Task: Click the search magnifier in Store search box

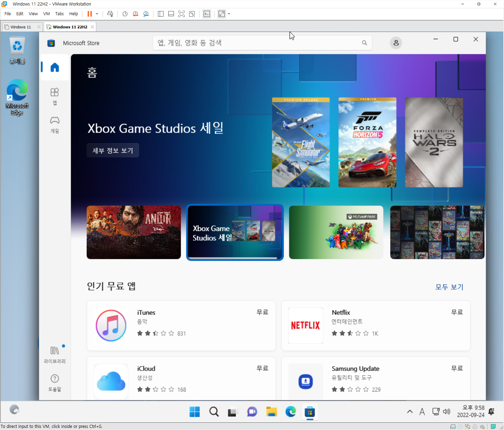Action: pyautogui.click(x=364, y=43)
